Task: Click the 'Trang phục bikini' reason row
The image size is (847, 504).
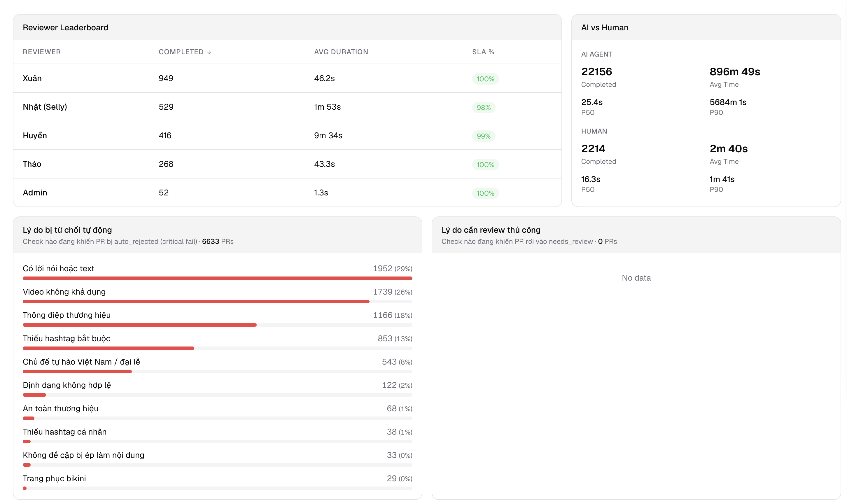Action: [x=217, y=483]
